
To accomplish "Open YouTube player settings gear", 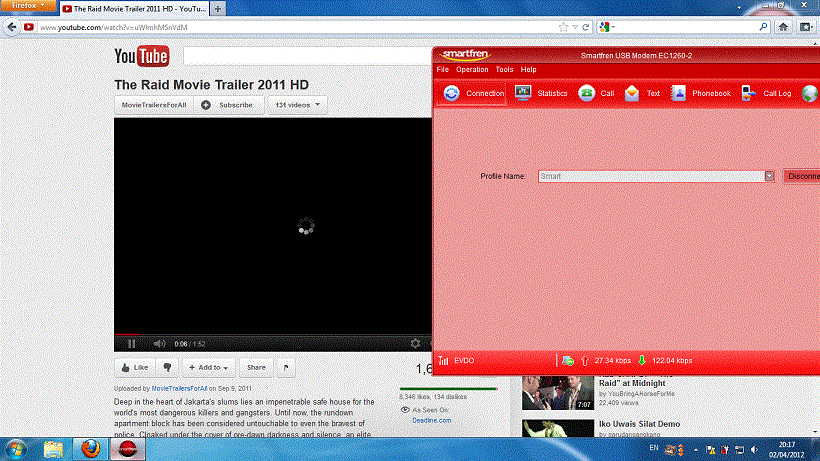I will click(x=415, y=343).
